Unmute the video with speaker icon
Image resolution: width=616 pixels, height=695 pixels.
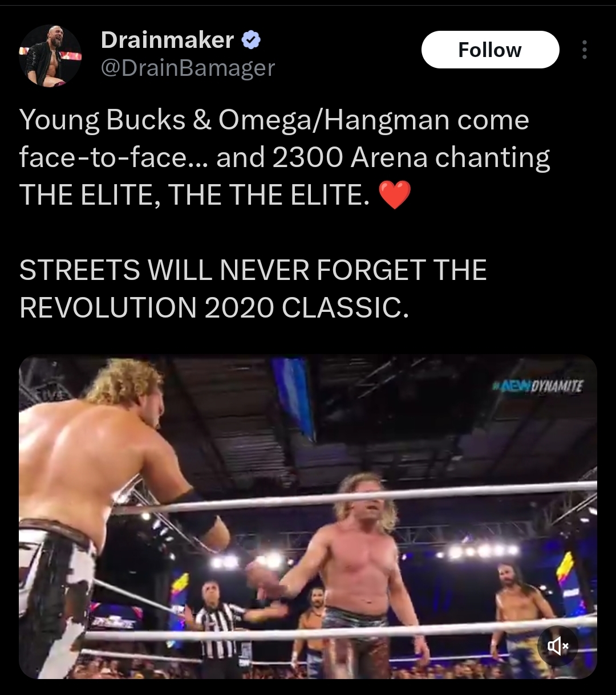point(557,645)
